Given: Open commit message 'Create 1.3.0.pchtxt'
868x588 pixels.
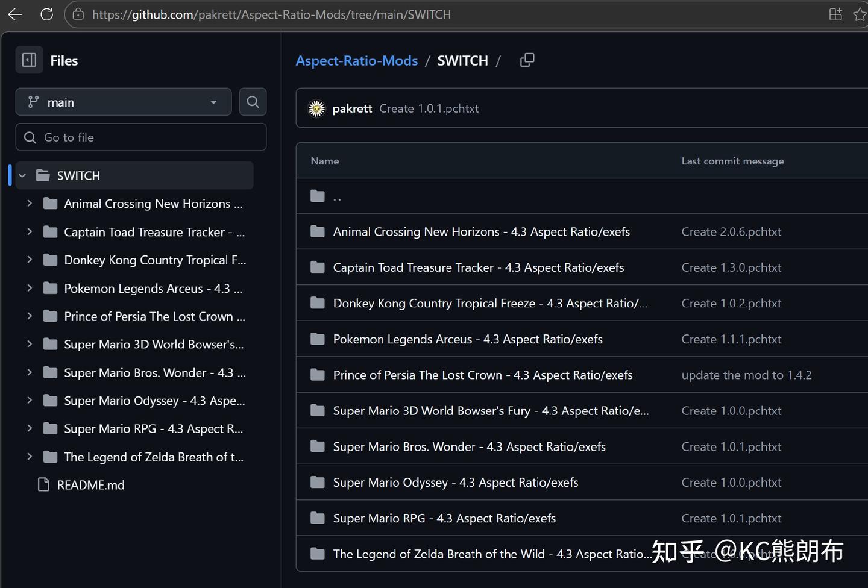Looking at the screenshot, I should [x=731, y=267].
